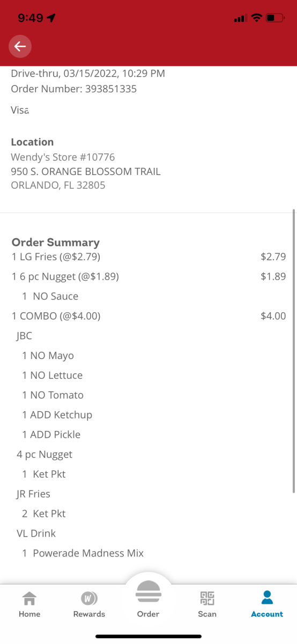Select the 1 LG Fries line item
Viewport: 297px width, 644px height.
click(x=148, y=257)
